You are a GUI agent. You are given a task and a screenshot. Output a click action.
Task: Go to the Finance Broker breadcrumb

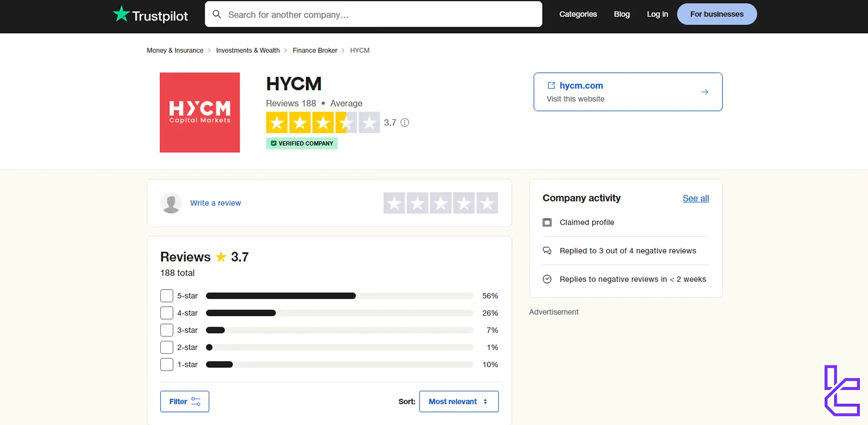(315, 50)
